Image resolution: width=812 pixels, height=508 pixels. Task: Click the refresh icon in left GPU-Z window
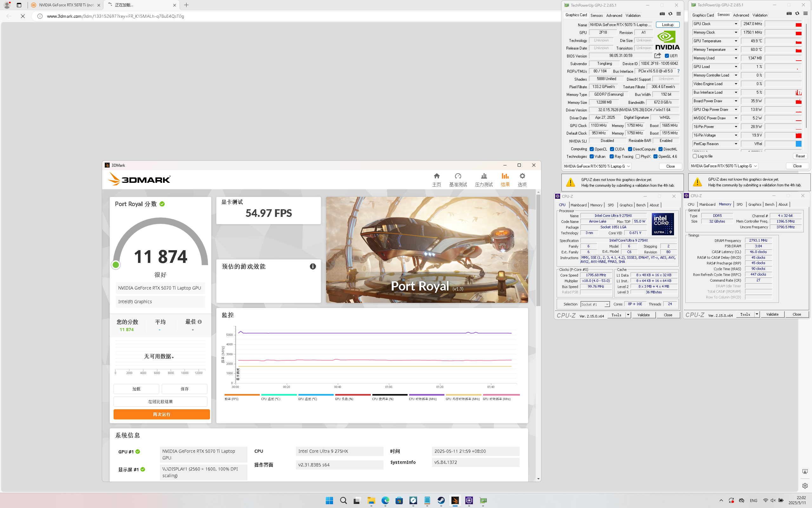tap(671, 14)
